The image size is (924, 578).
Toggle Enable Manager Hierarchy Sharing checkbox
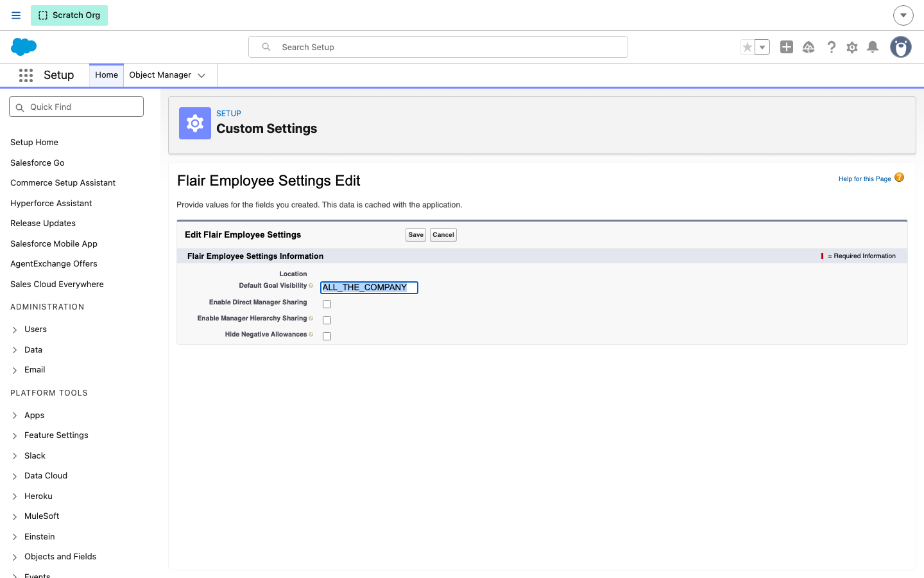tap(327, 320)
